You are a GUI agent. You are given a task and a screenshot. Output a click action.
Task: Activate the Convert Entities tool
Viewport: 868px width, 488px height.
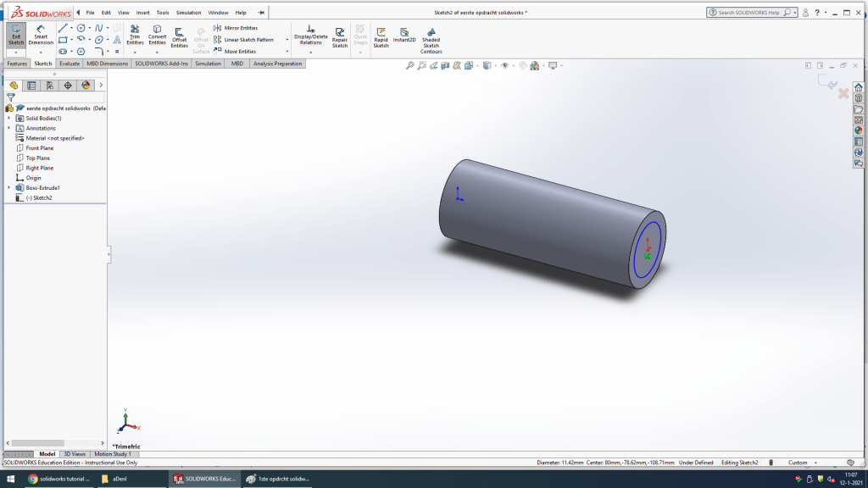pos(157,35)
